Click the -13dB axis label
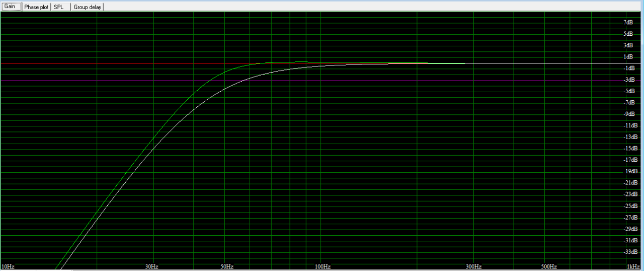644x271 pixels. [630, 137]
